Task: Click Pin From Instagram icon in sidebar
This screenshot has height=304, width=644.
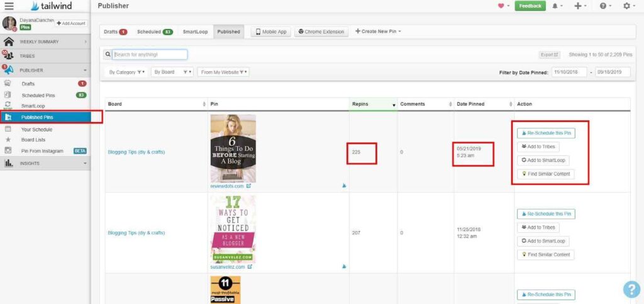Action: (8, 150)
